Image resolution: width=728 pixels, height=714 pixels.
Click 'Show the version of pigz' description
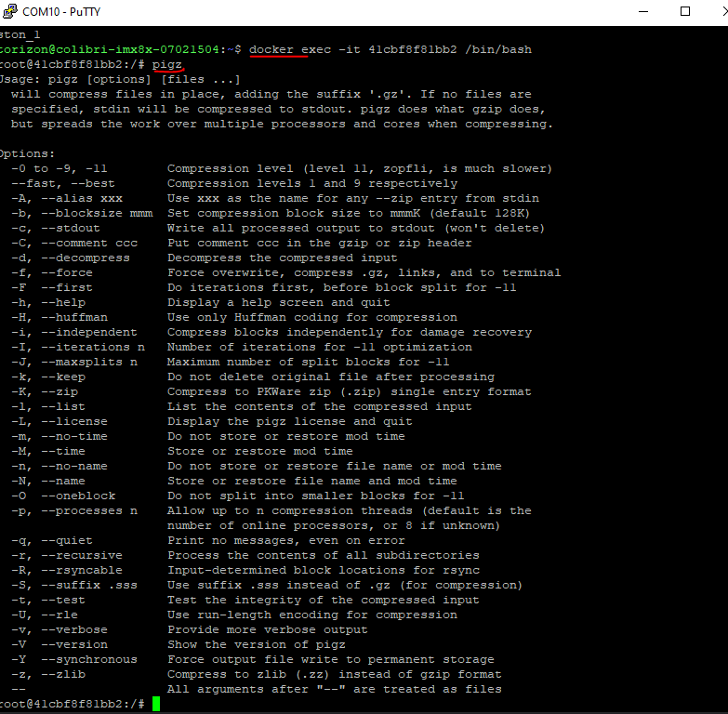tap(257, 644)
